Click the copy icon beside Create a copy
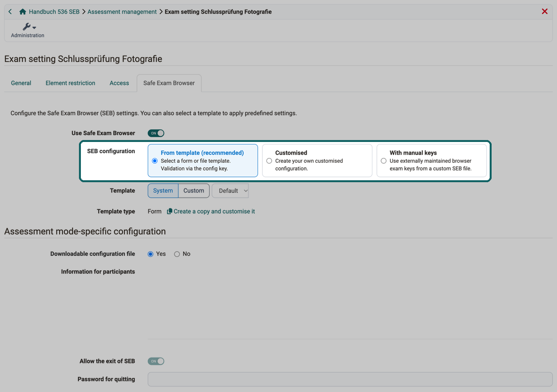Screen dimensions: 557x392 [170, 211]
